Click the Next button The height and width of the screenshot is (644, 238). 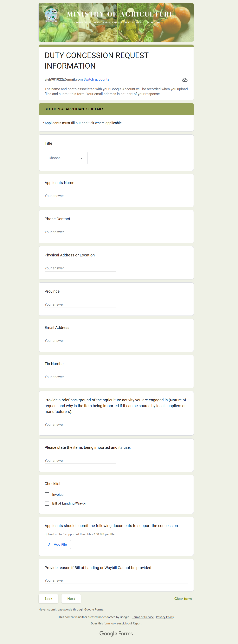click(x=71, y=599)
